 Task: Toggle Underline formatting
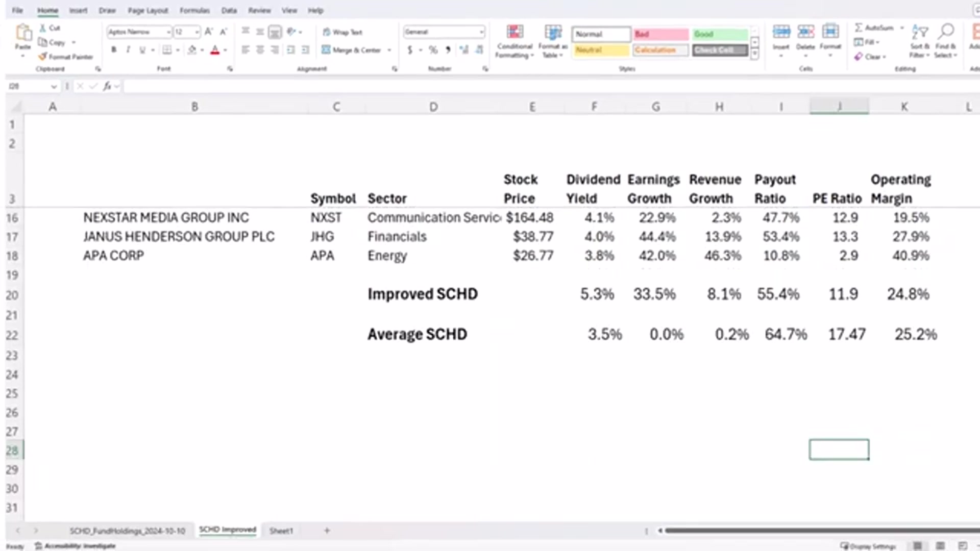142,49
